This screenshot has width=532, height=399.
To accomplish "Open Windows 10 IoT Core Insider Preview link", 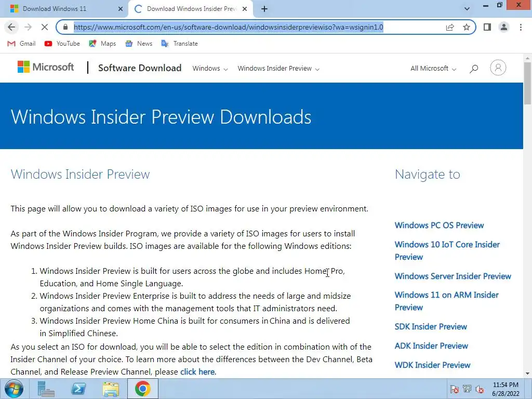I will 447,251.
